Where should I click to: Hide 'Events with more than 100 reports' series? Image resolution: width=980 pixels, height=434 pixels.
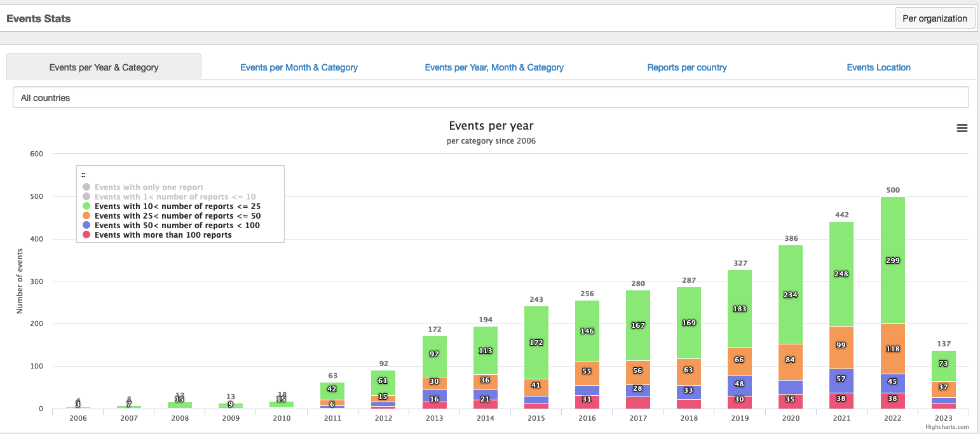[x=163, y=235]
